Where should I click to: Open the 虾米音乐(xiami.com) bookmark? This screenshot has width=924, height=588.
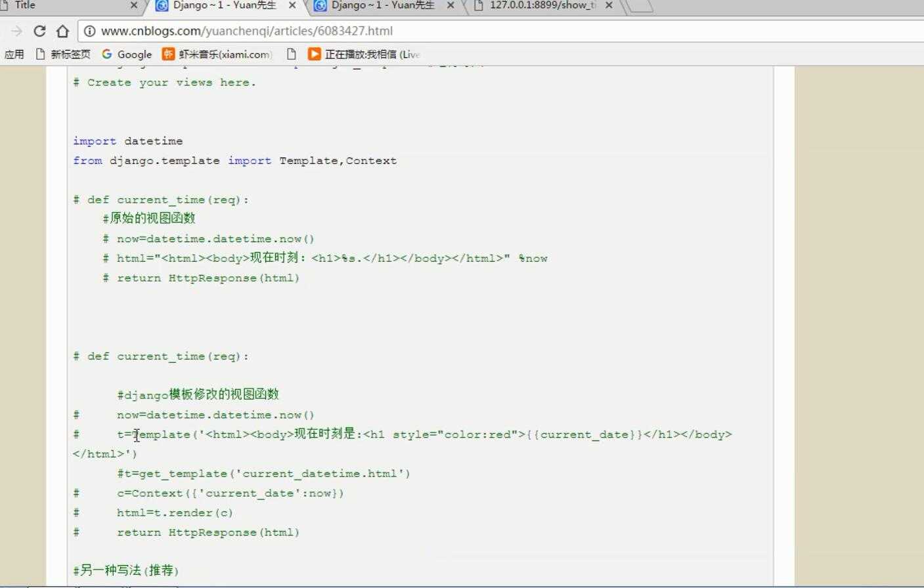coord(217,54)
